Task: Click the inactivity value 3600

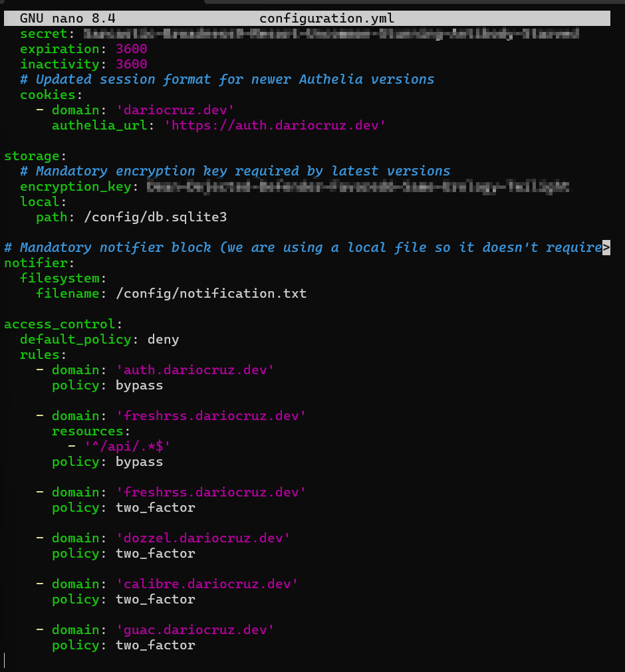Action: [x=132, y=64]
